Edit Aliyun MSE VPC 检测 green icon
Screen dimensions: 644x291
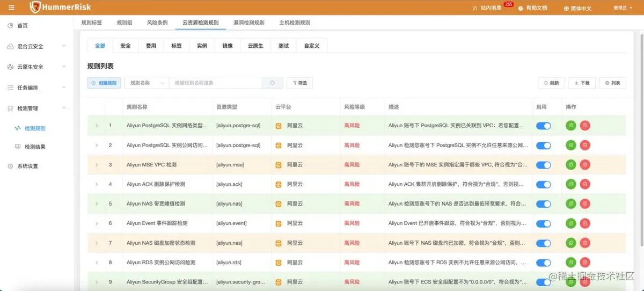[571, 165]
